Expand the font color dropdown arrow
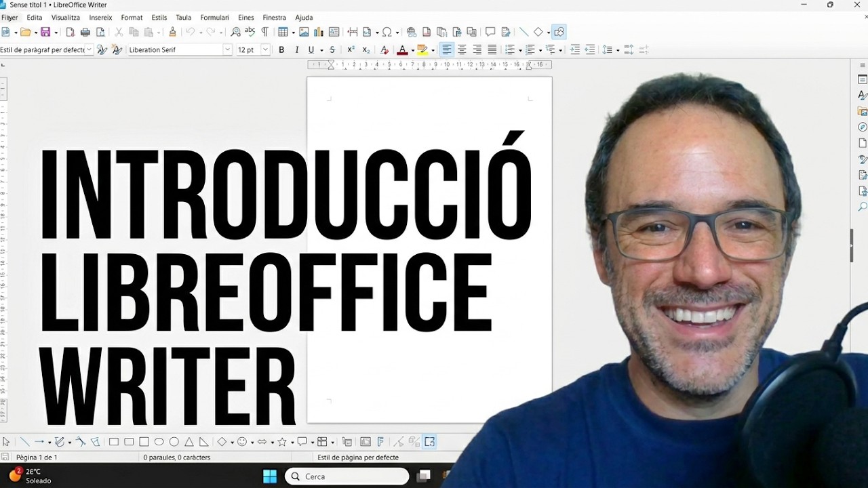Image resolution: width=868 pixels, height=488 pixels. [x=412, y=50]
